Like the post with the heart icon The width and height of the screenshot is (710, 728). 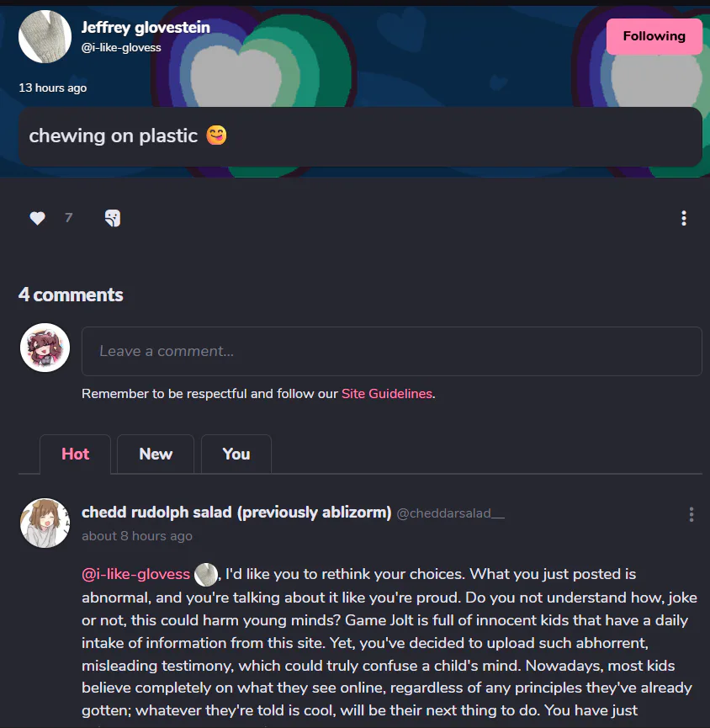[37, 219]
